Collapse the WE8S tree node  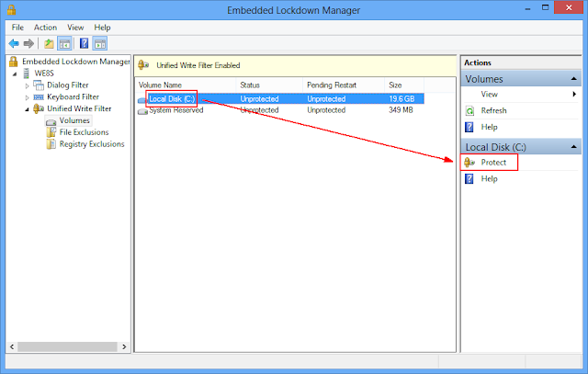pyautogui.click(x=15, y=74)
